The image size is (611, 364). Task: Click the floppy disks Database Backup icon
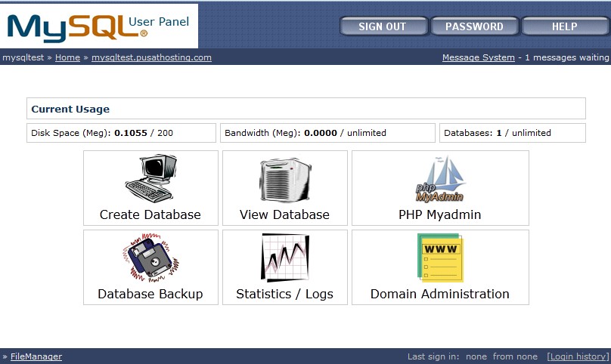point(150,258)
